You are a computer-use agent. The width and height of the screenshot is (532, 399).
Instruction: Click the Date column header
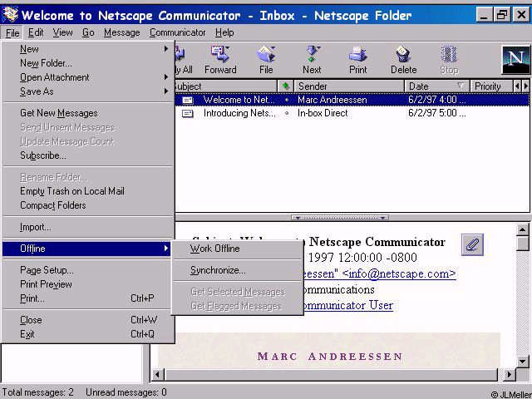pyautogui.click(x=437, y=86)
